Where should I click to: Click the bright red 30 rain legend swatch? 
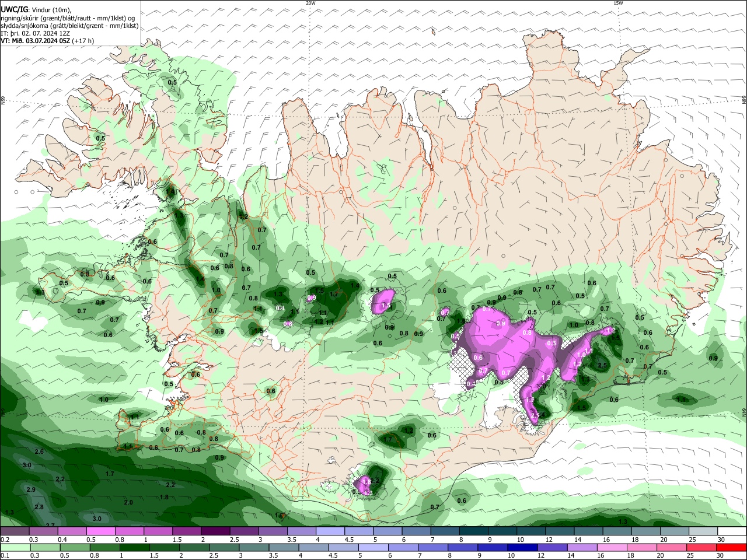tap(732, 548)
